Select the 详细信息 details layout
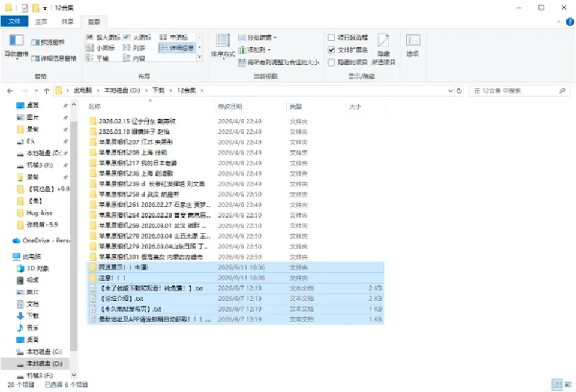 tap(177, 48)
